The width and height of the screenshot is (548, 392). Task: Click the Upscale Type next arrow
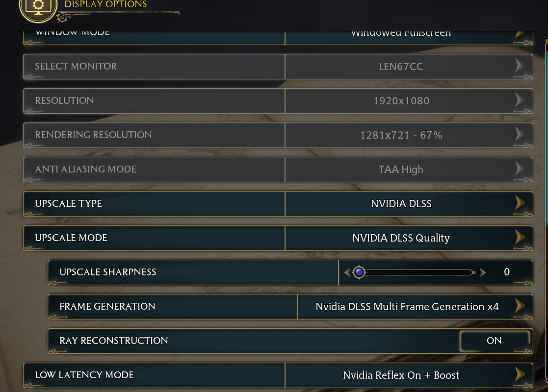[x=520, y=203]
